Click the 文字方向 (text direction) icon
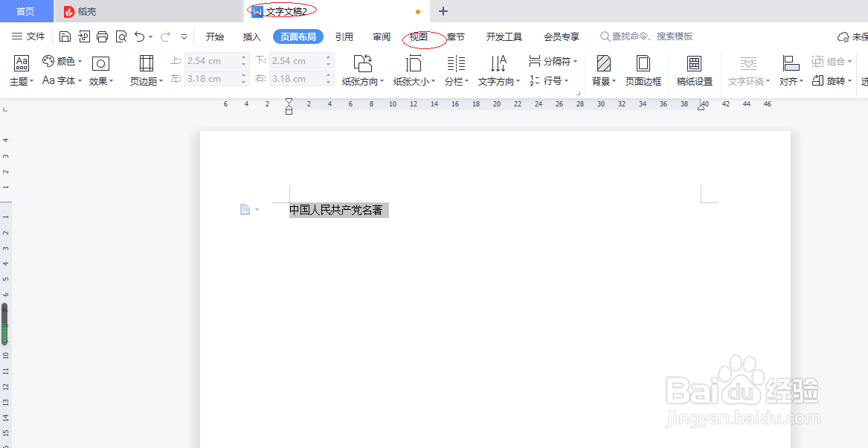 497,71
